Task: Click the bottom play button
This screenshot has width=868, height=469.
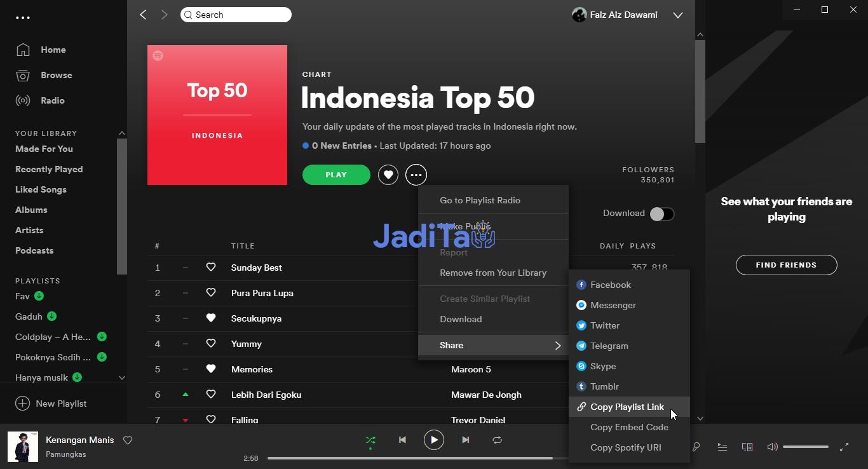Action: coord(434,440)
